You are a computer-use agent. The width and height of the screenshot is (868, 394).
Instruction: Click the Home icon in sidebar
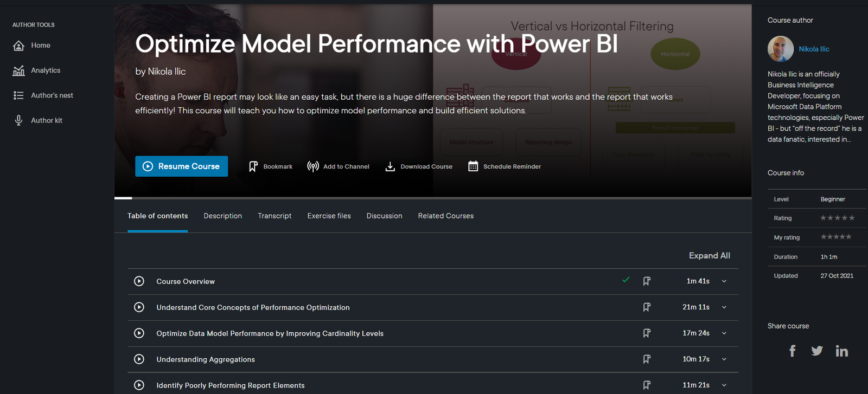(18, 46)
